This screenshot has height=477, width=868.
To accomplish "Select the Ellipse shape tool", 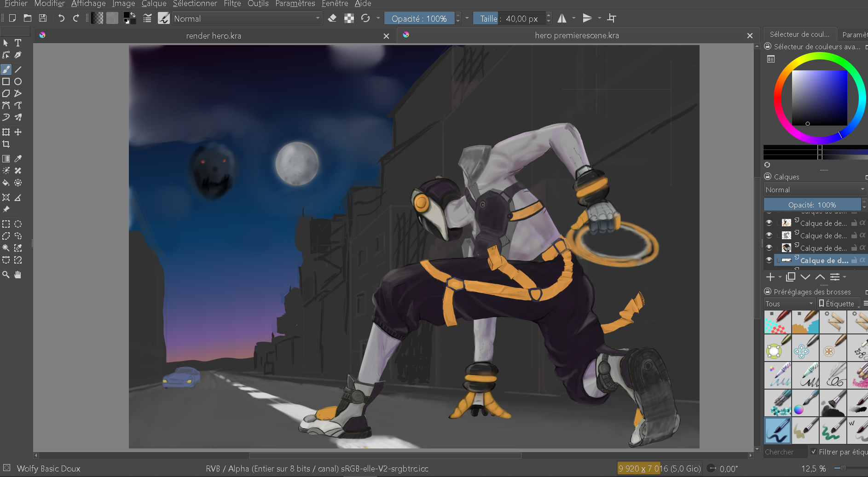I will click(18, 81).
